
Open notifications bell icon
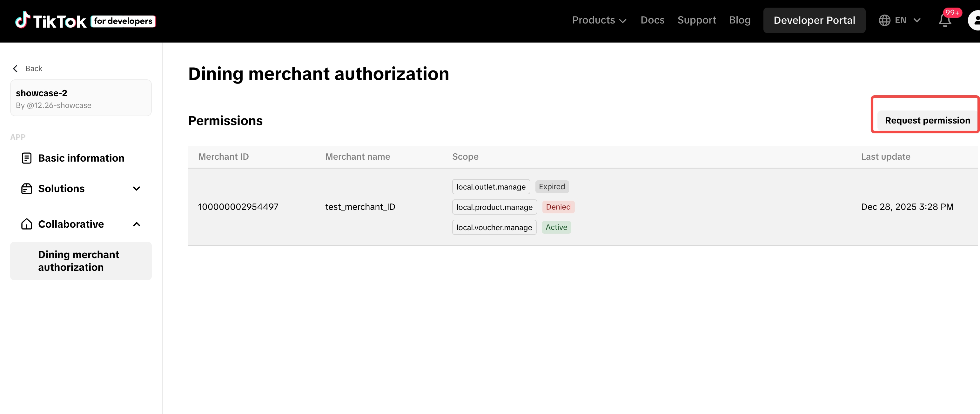pyautogui.click(x=945, y=21)
